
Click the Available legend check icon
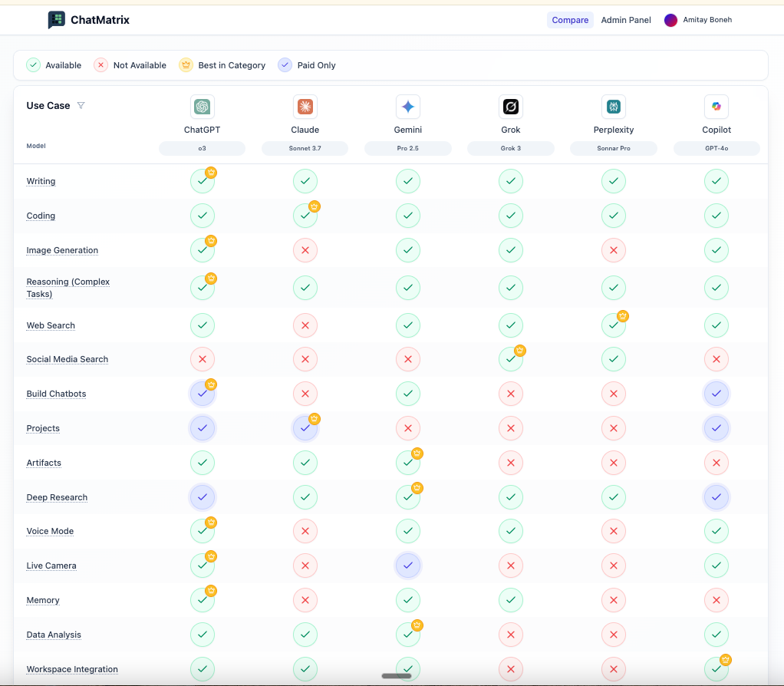coord(34,65)
